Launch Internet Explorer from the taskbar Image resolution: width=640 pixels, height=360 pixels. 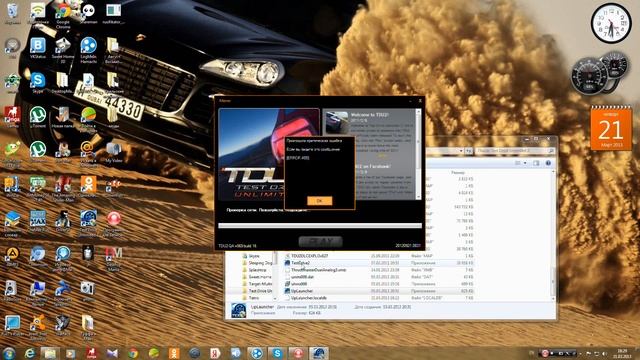(29, 353)
